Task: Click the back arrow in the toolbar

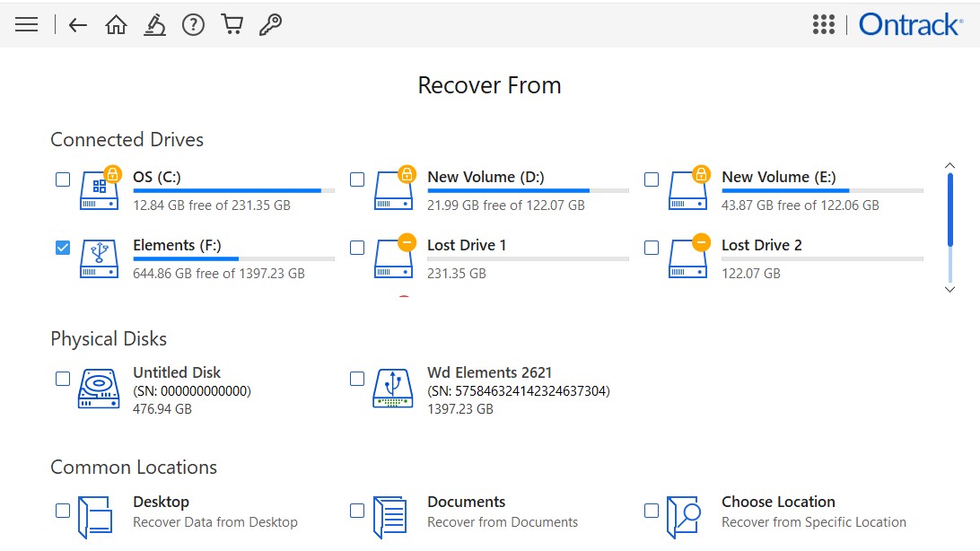Action: pyautogui.click(x=77, y=24)
